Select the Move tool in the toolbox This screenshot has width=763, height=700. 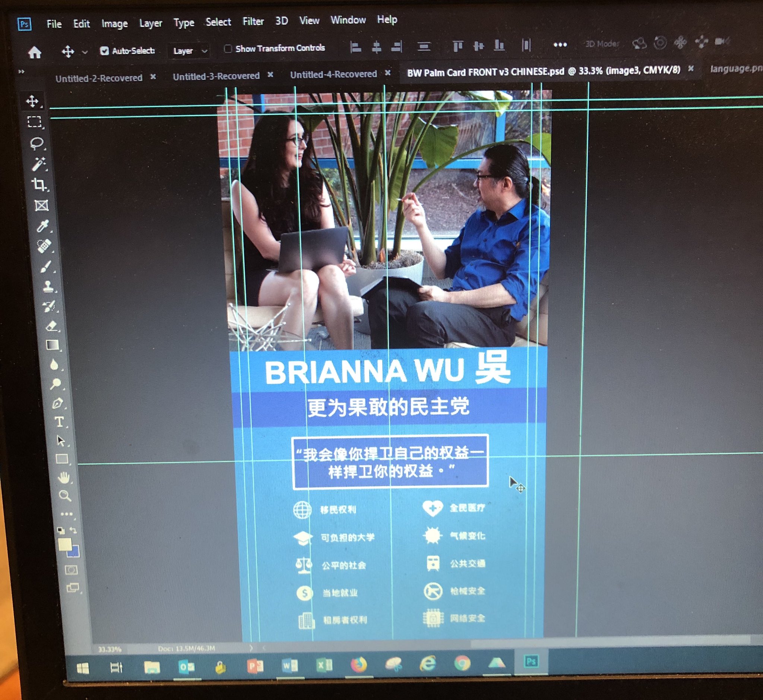[32, 101]
